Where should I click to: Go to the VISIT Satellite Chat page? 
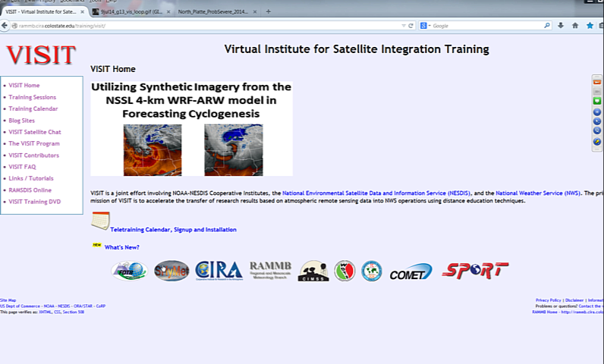(34, 132)
